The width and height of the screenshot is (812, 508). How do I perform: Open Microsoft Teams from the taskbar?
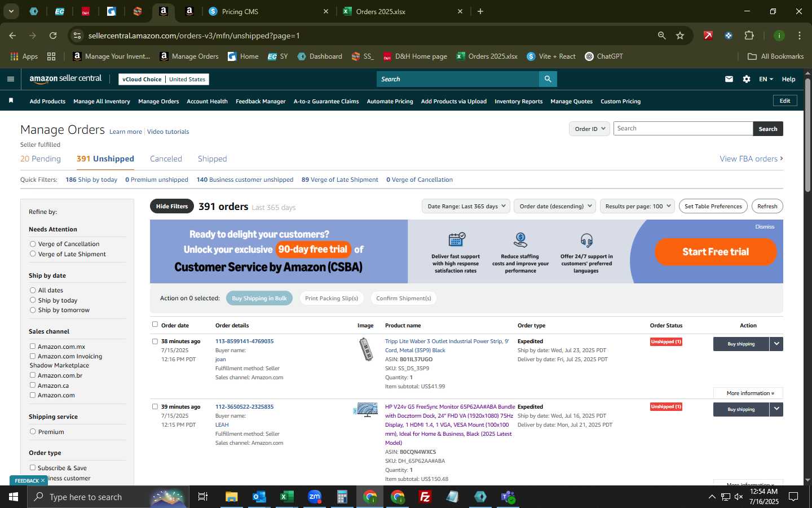[508, 497]
